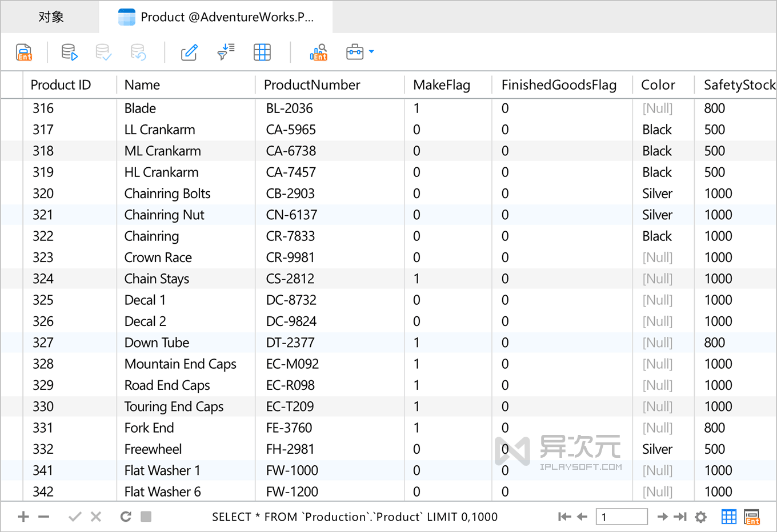Image resolution: width=777 pixels, height=532 pixels.
Task: Click the Begin Transaction database icon
Action: click(x=69, y=53)
